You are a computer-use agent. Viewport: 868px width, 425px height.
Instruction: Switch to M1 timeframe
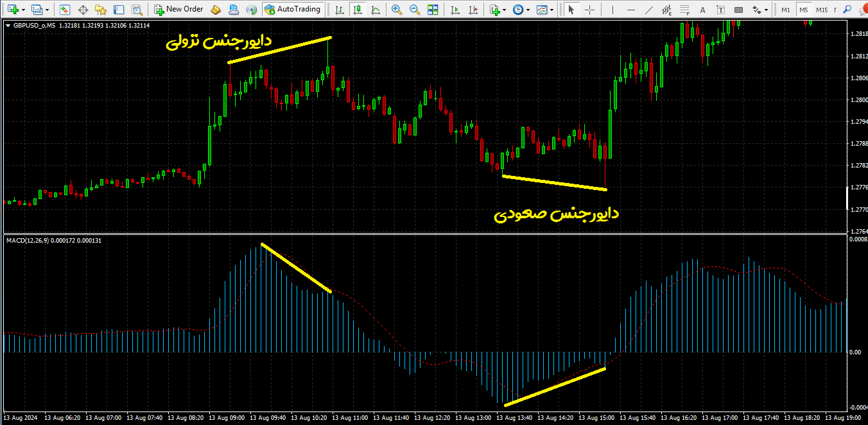coord(786,10)
